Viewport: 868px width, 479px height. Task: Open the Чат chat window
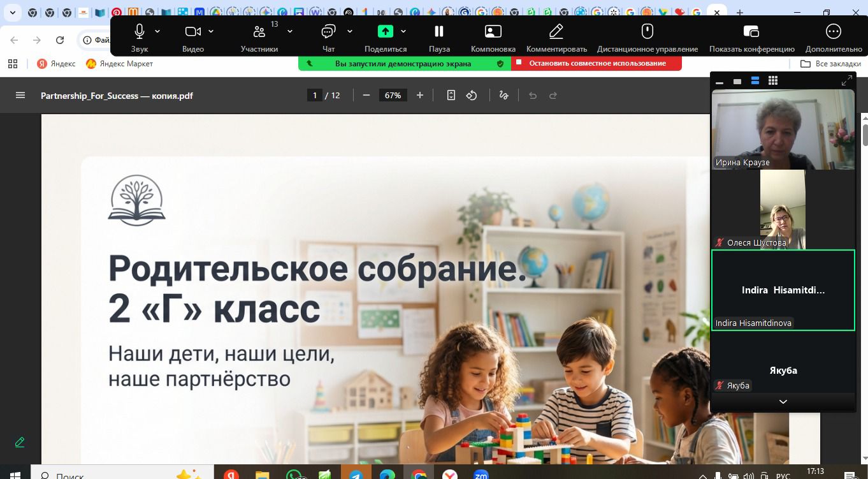click(328, 32)
